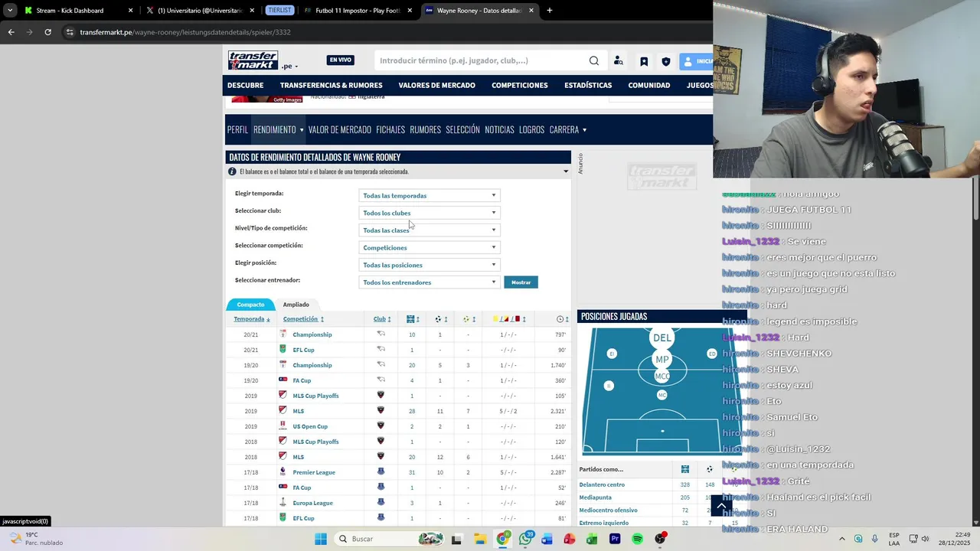This screenshot has height=551, width=980.
Task: Click the Derby County crest in 19/20 Championship row
Action: coord(381,365)
